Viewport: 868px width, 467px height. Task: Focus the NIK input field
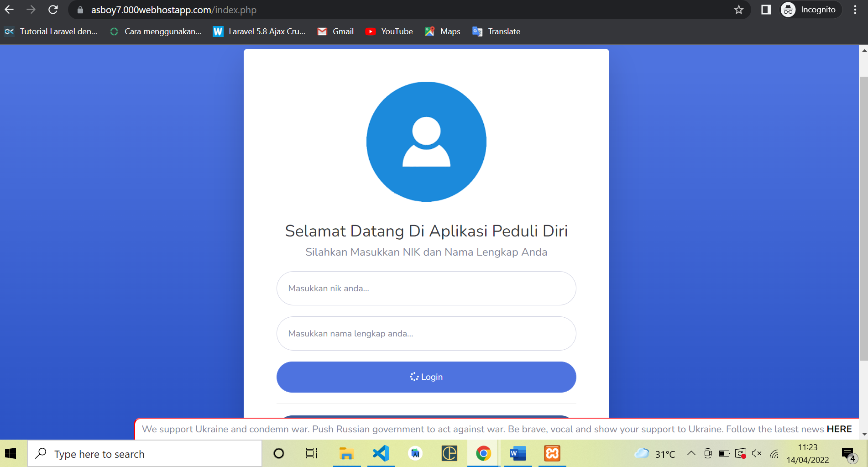coord(426,289)
